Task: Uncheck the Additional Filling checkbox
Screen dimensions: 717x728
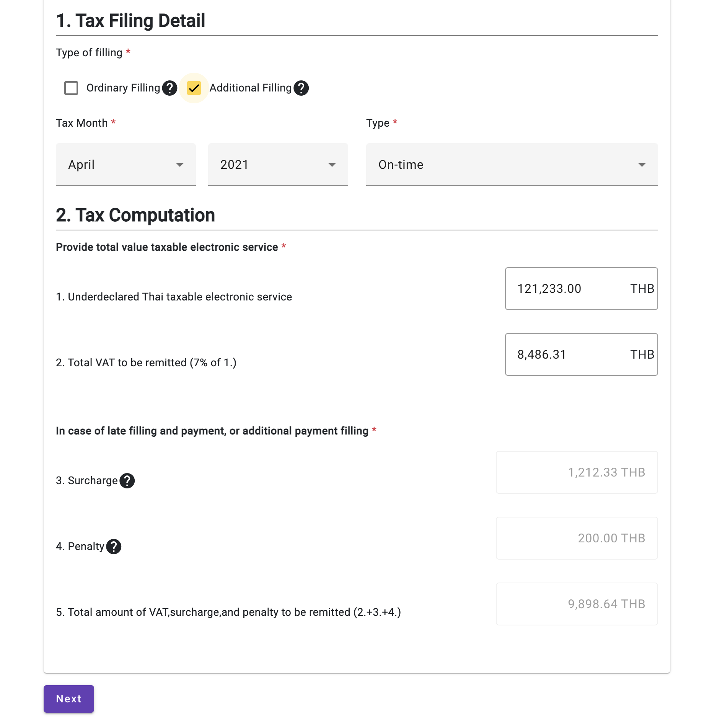Action: (194, 88)
